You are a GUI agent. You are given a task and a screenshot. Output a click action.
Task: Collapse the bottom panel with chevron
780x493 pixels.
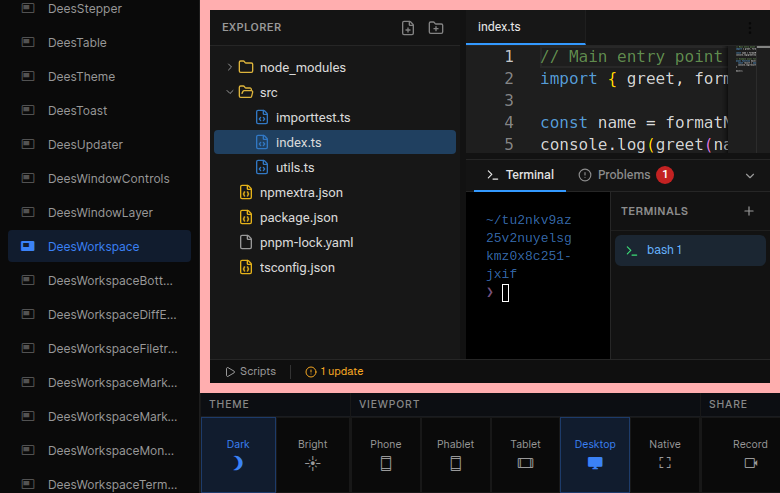coord(751,175)
